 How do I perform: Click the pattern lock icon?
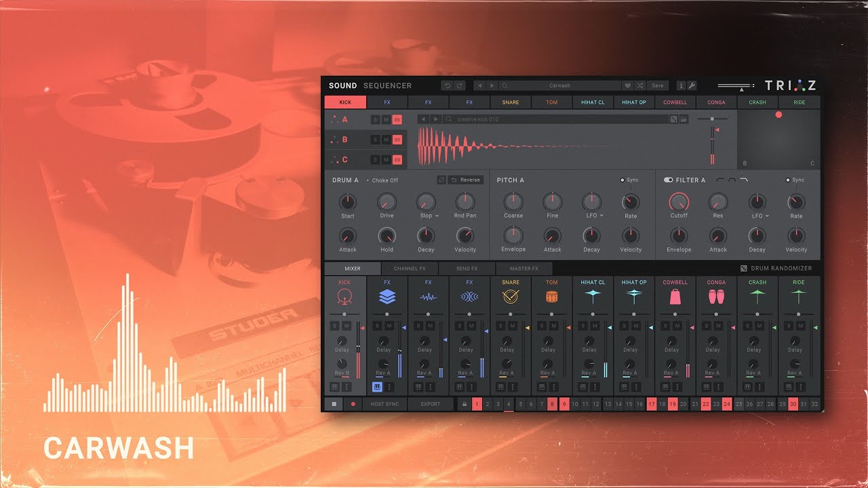click(465, 404)
